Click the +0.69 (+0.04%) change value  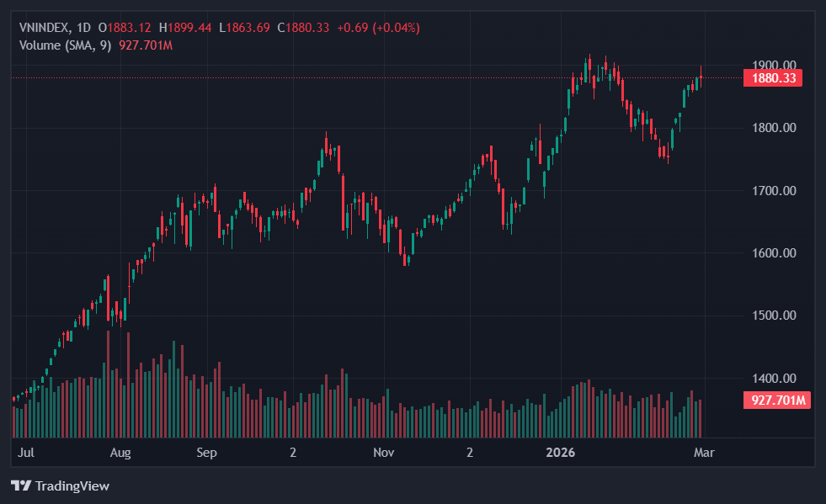pos(378,28)
